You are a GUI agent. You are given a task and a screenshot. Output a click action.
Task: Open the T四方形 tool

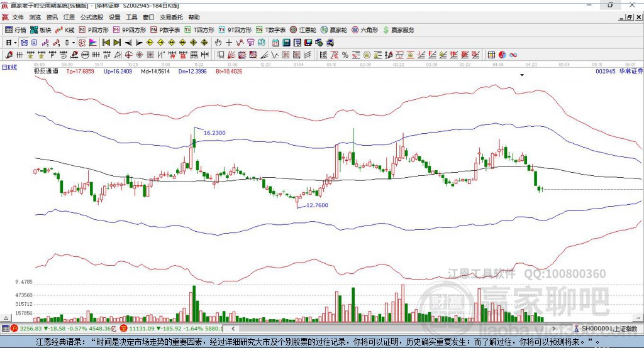(x=199, y=30)
